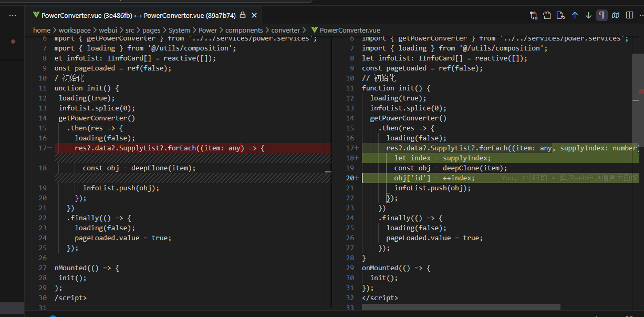Image resolution: width=644 pixels, height=317 pixels.
Task: Open the home breadcrumb
Action: (x=41, y=30)
